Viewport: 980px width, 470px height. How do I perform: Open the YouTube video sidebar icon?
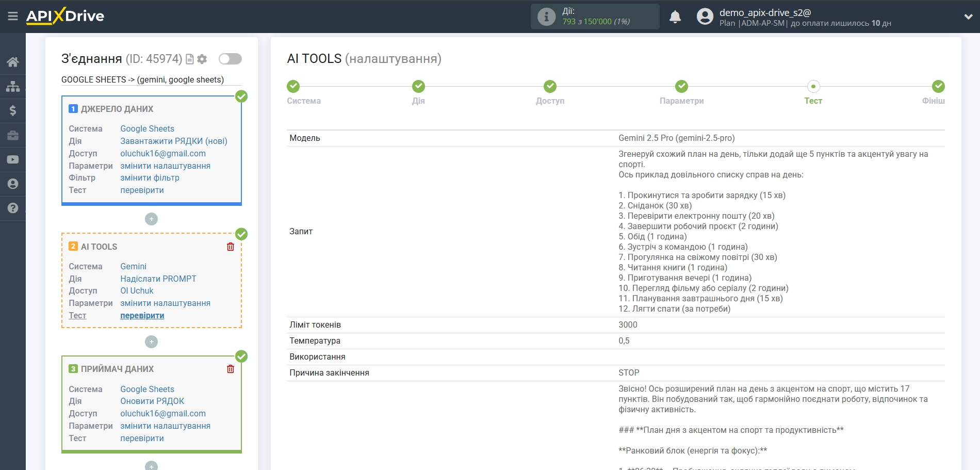tap(13, 159)
